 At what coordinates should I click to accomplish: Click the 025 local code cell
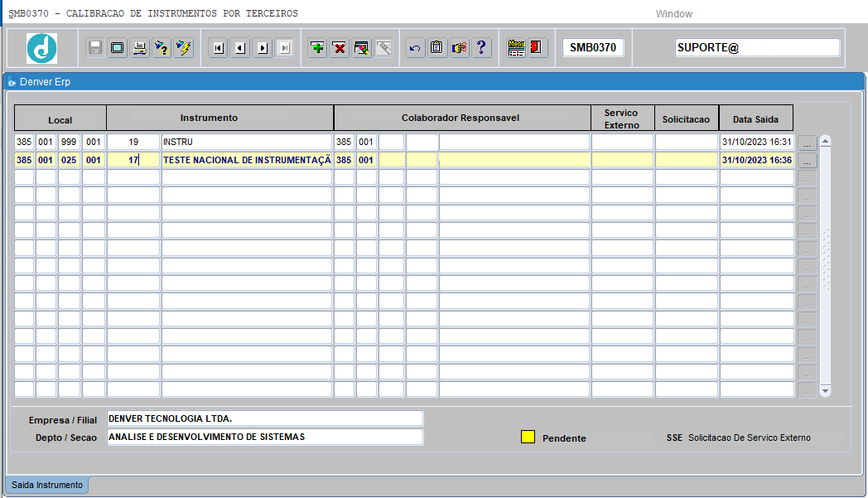[70, 160]
